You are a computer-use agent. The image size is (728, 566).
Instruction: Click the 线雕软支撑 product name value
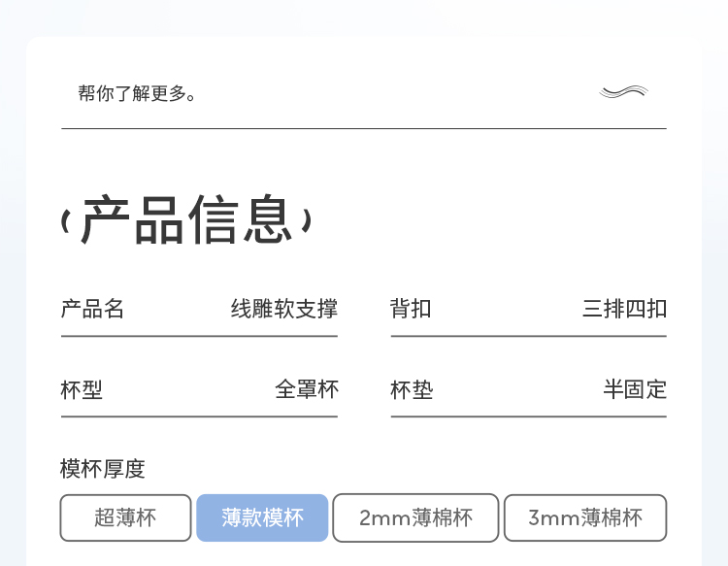pos(283,309)
